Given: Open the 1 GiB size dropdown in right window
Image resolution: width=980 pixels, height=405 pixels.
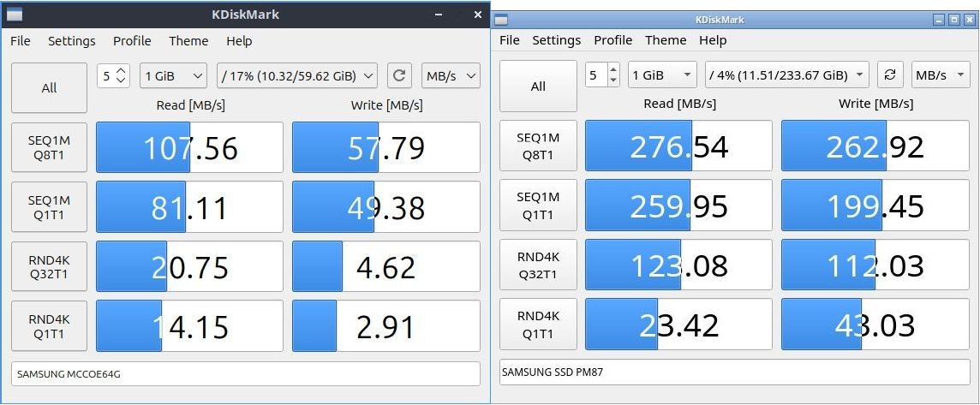Looking at the screenshot, I should tap(662, 75).
